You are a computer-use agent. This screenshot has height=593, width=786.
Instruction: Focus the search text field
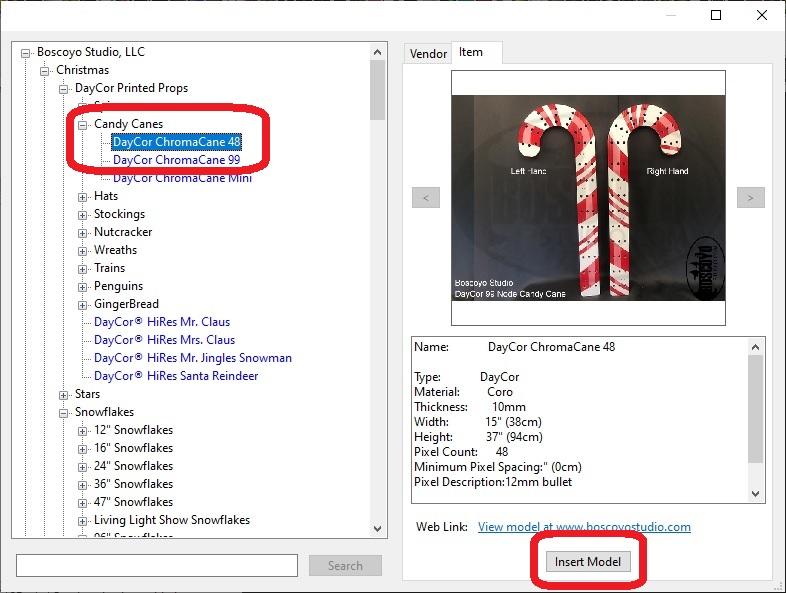click(157, 566)
